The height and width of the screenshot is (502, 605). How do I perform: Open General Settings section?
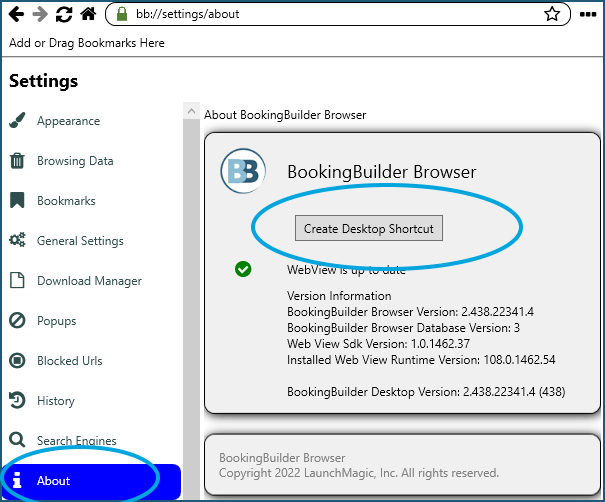point(80,241)
